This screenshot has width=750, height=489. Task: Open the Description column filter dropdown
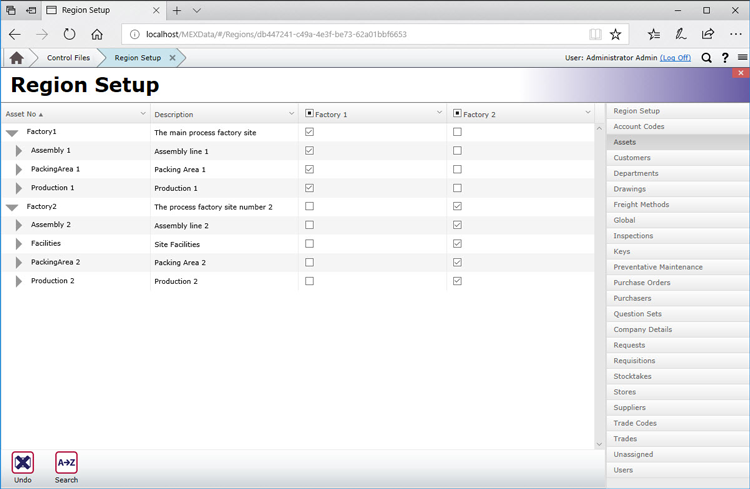click(x=291, y=114)
